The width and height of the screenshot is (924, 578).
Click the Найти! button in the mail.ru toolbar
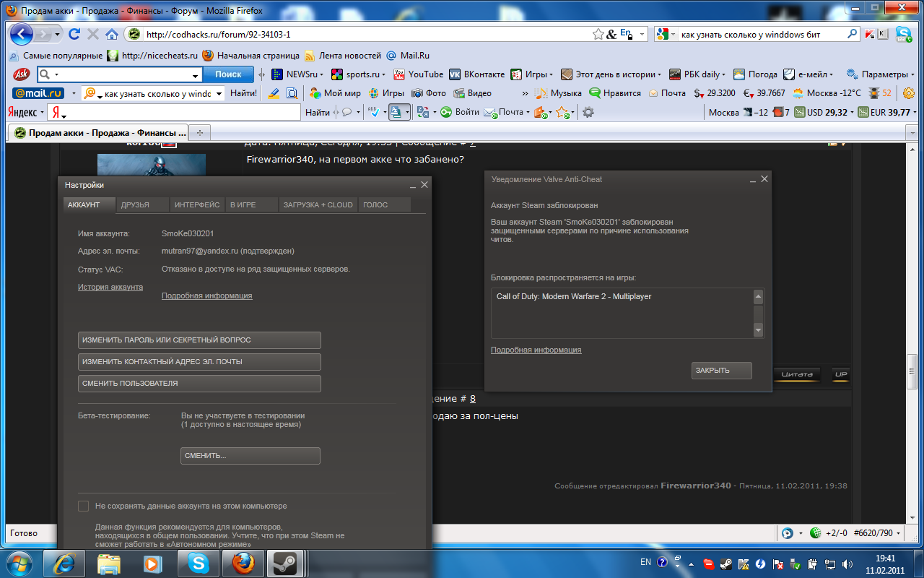pyautogui.click(x=243, y=93)
